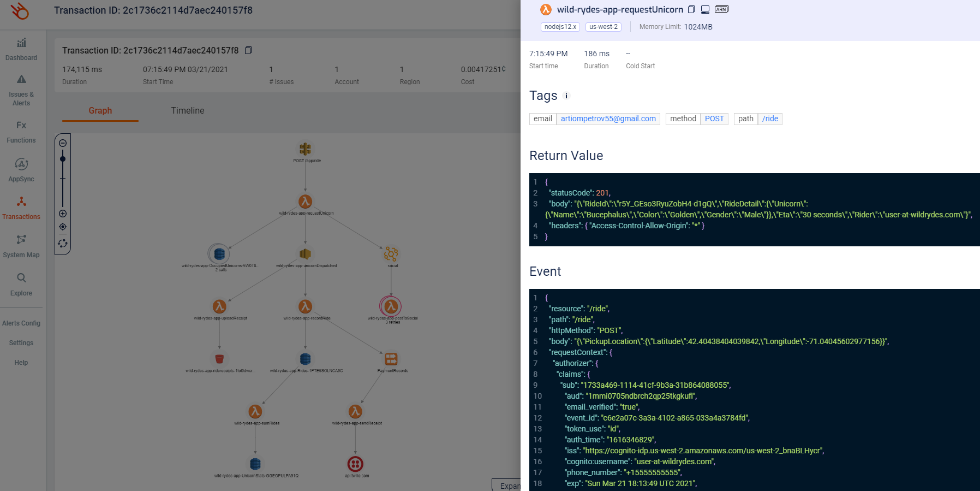Click the 7:15:49 PM start time
The height and width of the screenshot is (491, 980).
click(548, 54)
